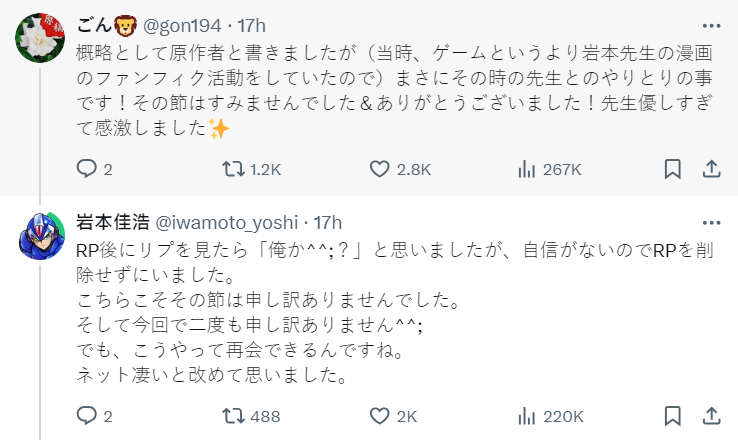The image size is (738, 440).
Task: Like 岩本佳浩's tweet with 2K likes
Action: click(x=379, y=415)
